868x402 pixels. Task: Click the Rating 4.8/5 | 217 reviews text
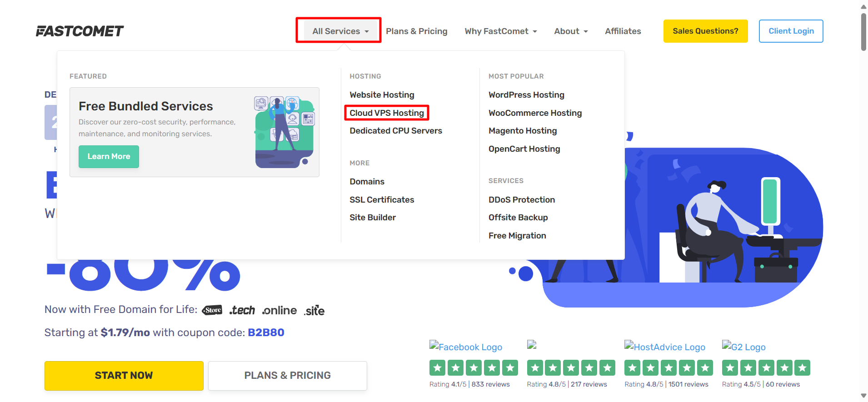tap(567, 384)
